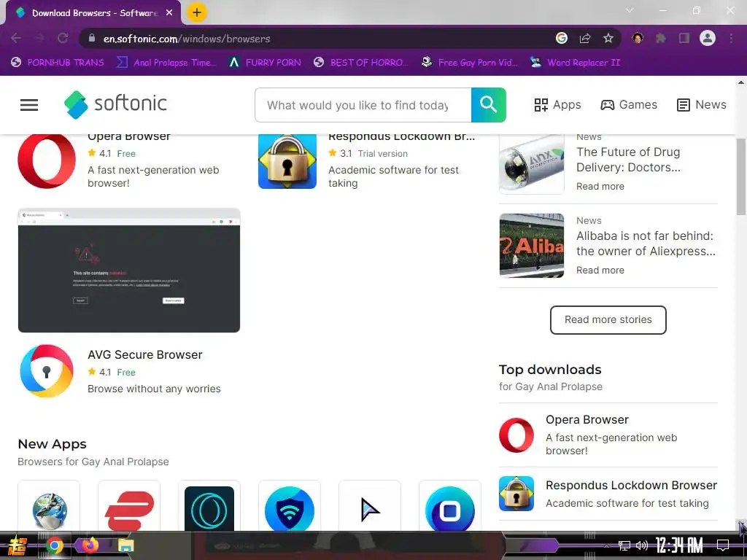
Task: Click the address bar URL en.softonic.com
Action: [x=187, y=39]
